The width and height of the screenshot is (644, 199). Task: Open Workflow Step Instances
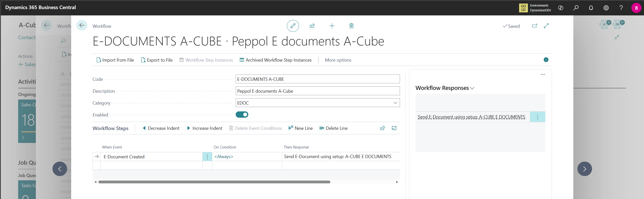pos(206,60)
